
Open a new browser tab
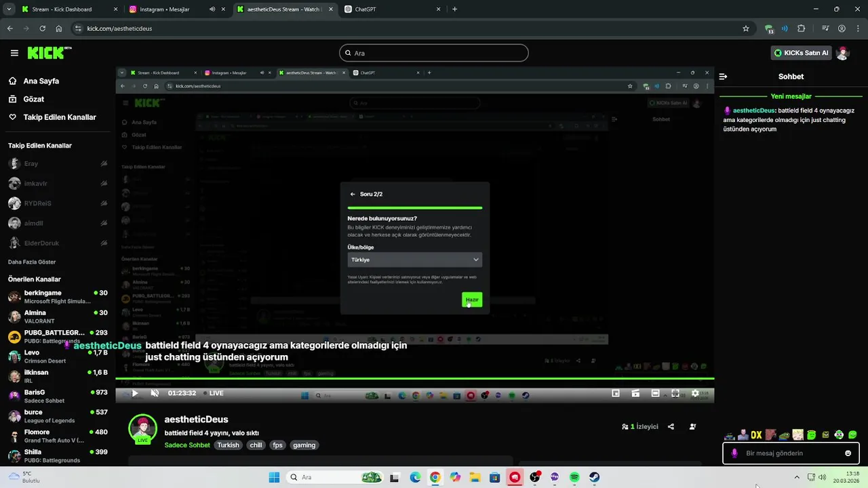coord(454,9)
